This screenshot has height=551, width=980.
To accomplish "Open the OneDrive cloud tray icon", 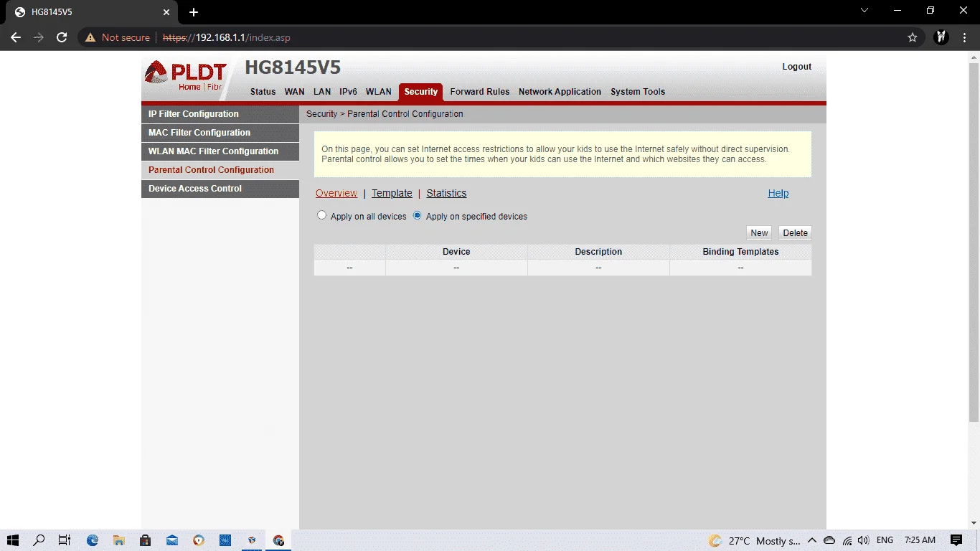I will (829, 540).
